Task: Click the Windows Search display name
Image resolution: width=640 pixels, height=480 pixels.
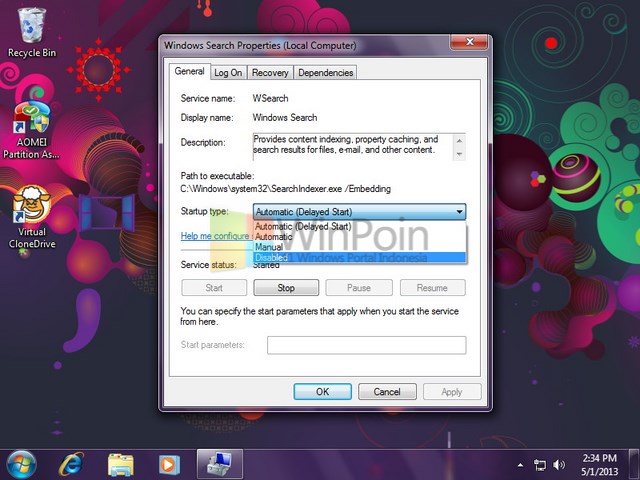Action: [285, 118]
